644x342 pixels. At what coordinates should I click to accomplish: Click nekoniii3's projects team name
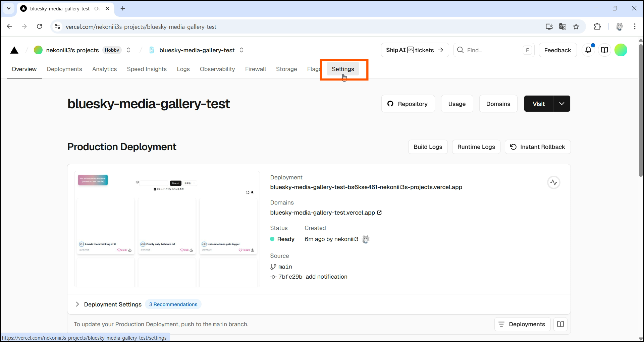[x=72, y=50]
